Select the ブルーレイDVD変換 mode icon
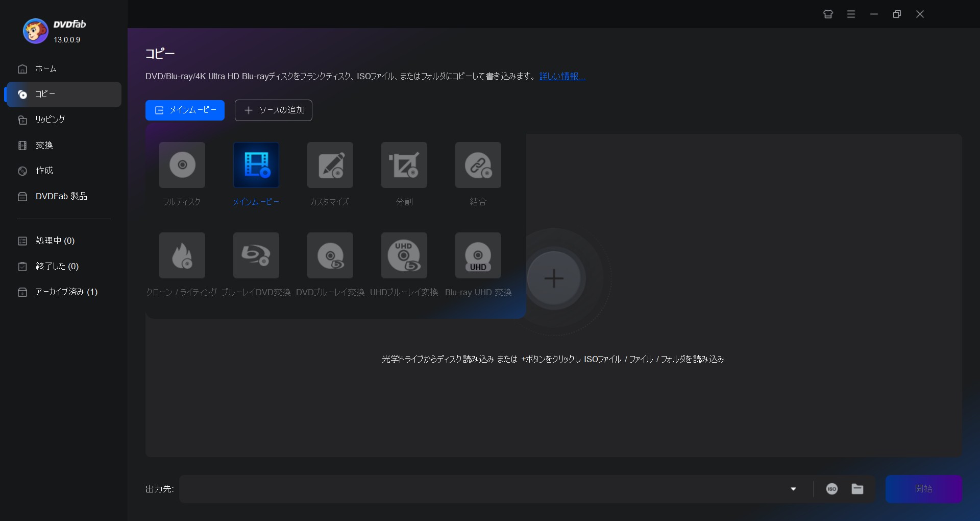 (x=256, y=255)
